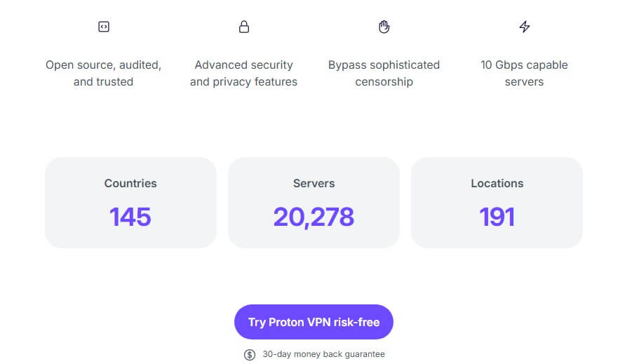The width and height of the screenshot is (632, 364).
Task: Select "Advanced security and privacy features" text
Action: pyautogui.click(x=244, y=73)
